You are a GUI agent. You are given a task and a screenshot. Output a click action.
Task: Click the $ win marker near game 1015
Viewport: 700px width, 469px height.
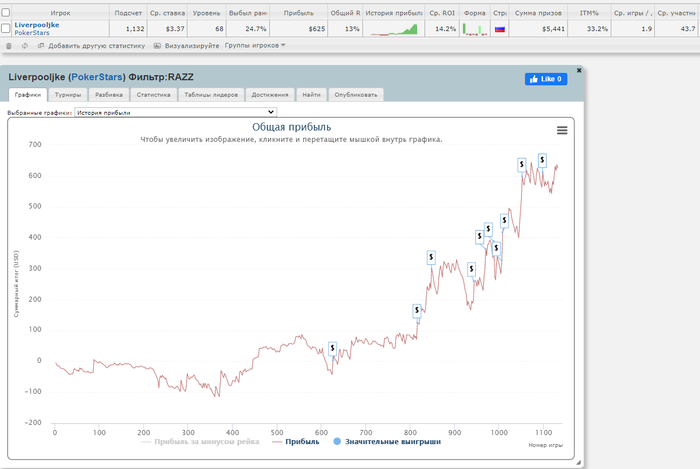(x=504, y=220)
